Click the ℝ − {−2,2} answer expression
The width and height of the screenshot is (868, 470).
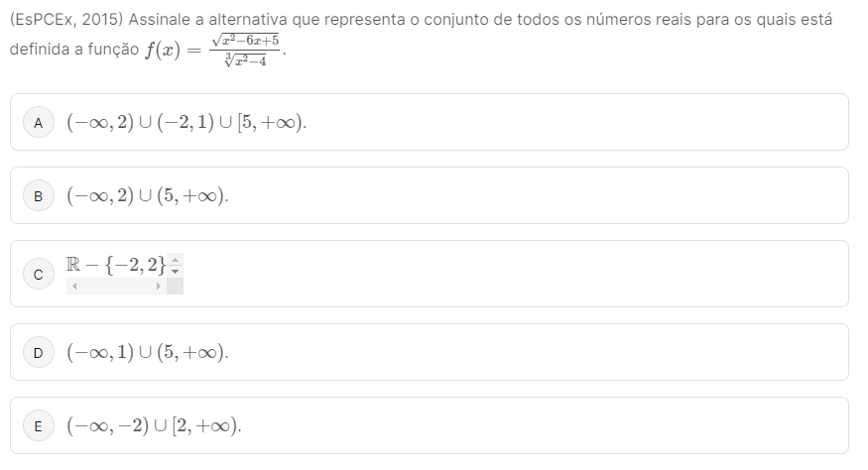(x=116, y=265)
